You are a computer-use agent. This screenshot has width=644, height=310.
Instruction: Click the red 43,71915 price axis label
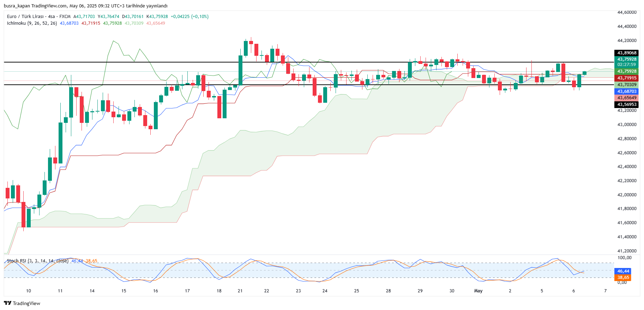tap(627, 78)
